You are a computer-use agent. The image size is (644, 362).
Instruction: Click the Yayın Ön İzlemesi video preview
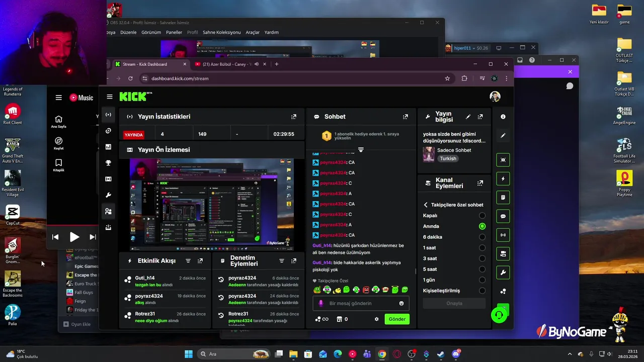tap(212, 204)
